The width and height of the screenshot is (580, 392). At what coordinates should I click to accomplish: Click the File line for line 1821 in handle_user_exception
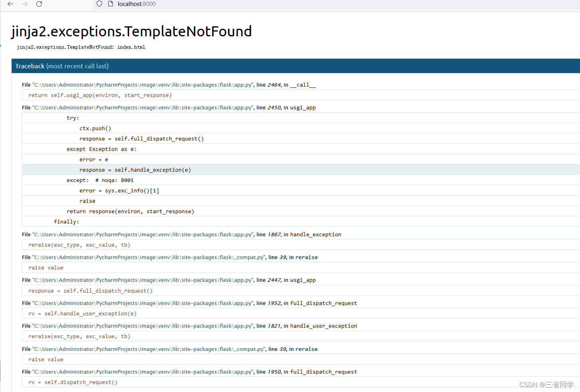coord(189,326)
